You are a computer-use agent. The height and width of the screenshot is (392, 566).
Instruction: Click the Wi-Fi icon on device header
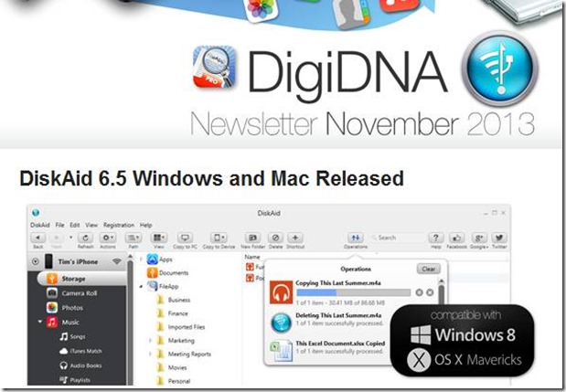coord(117,261)
